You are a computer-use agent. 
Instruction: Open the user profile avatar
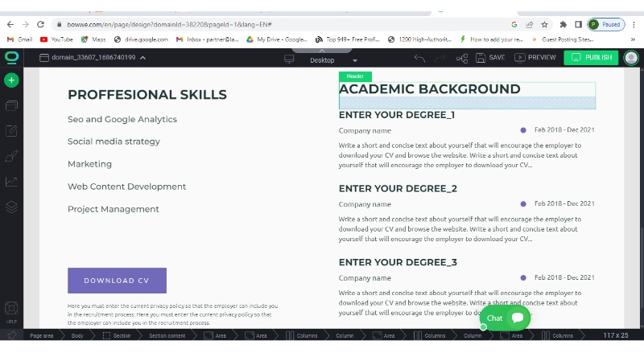pyautogui.click(x=631, y=58)
